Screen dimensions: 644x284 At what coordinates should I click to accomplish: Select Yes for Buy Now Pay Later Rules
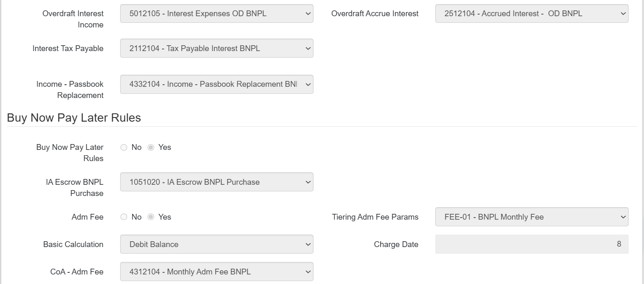click(151, 147)
